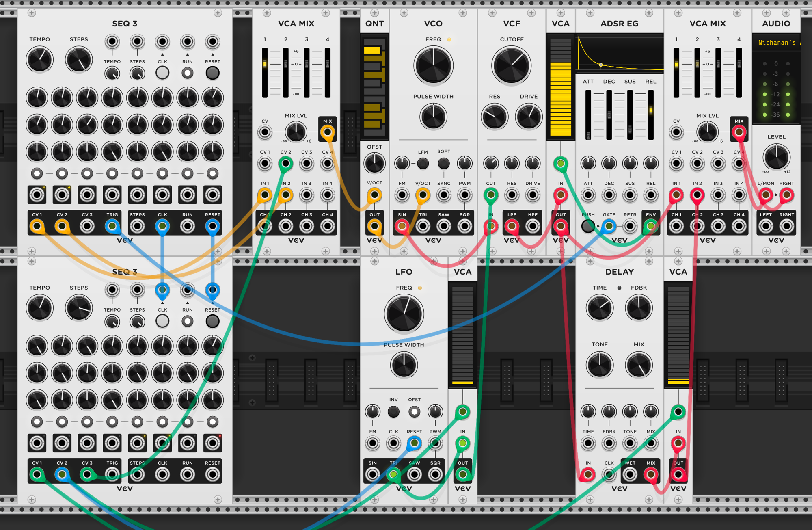Image resolution: width=812 pixels, height=530 pixels.
Task: Click the QNT V/OCT input jack
Action: tap(374, 195)
